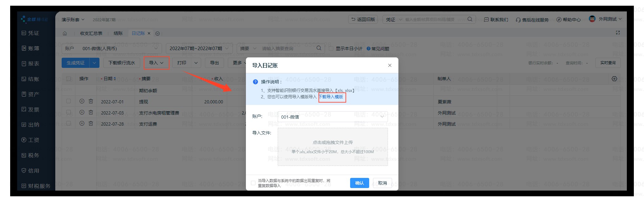Select checkbox of the 2022-07-03 row

click(68, 112)
